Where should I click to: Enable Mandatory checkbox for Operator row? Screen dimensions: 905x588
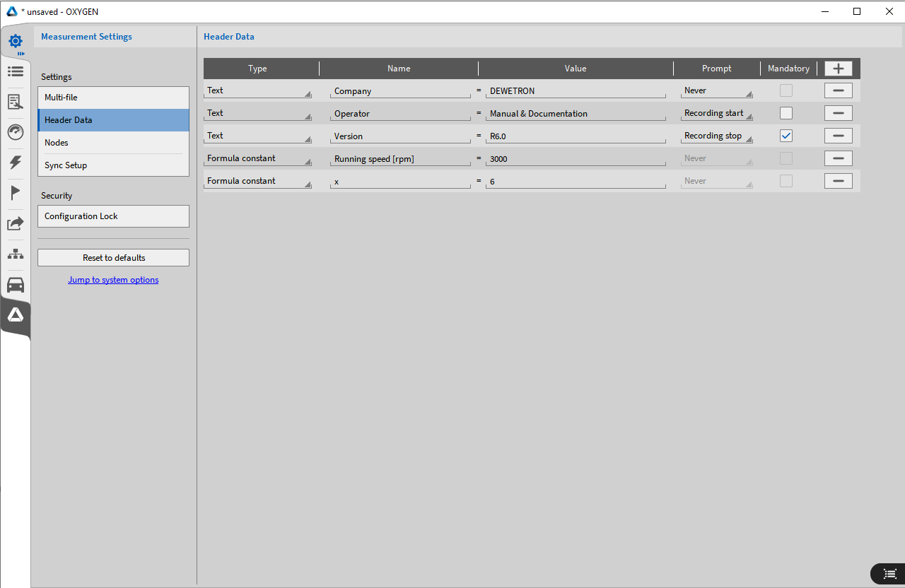pos(786,113)
